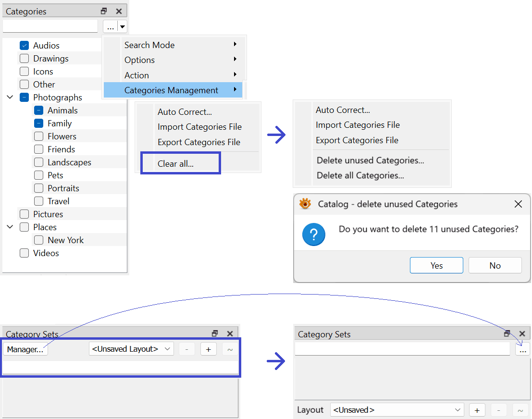This screenshot has width=532, height=419.
Task: Open the Action submenu
Action: pyautogui.click(x=173, y=75)
